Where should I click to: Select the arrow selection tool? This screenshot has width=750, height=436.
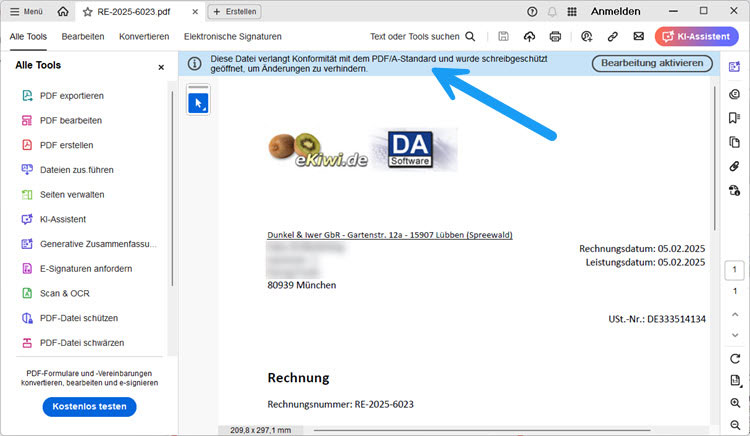(198, 103)
